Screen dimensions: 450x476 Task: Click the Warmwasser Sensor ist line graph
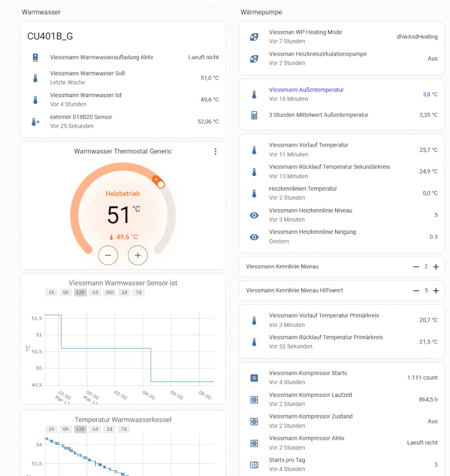[129, 348]
